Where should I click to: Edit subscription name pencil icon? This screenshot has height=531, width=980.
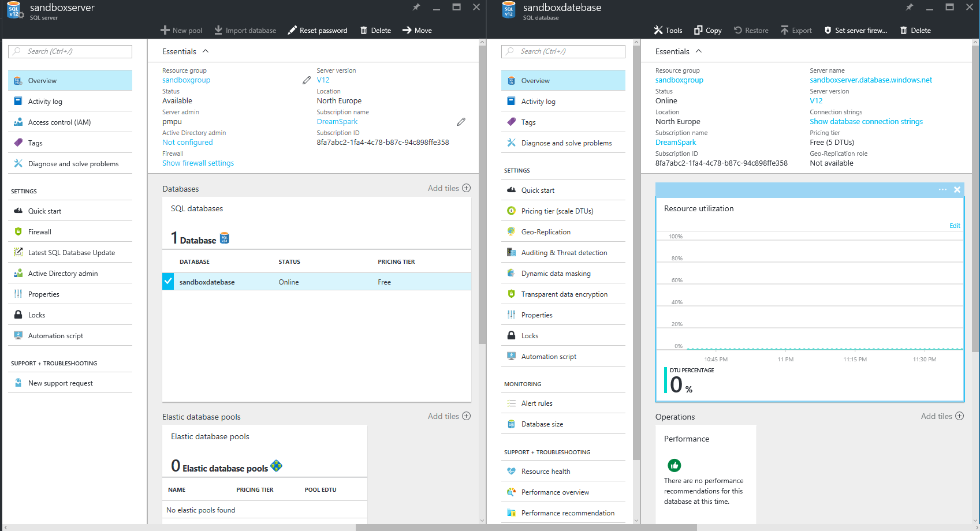tap(461, 122)
